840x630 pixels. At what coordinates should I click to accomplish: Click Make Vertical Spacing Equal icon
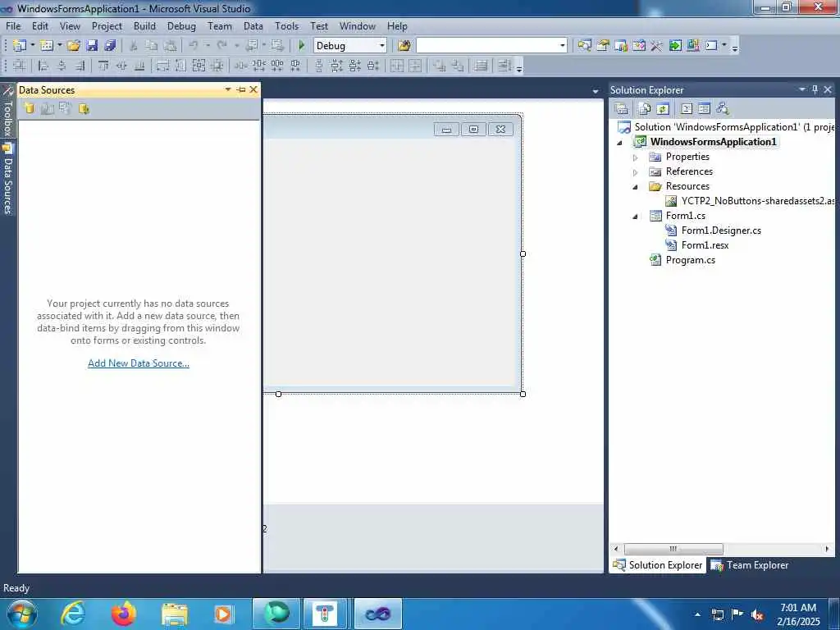click(319, 66)
